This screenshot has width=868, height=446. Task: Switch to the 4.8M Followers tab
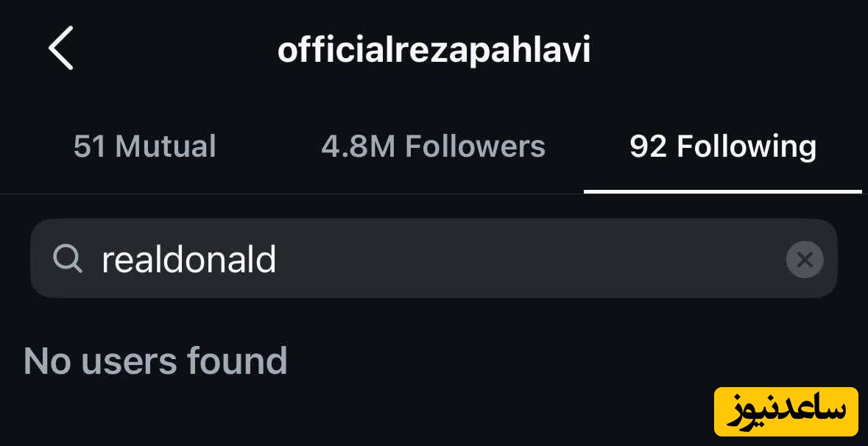pos(433,146)
